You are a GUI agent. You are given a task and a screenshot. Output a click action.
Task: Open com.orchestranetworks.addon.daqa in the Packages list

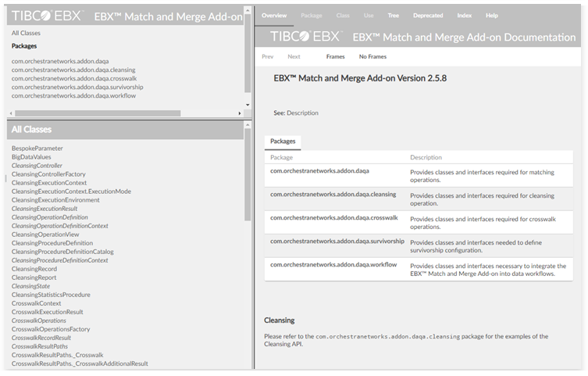point(60,61)
